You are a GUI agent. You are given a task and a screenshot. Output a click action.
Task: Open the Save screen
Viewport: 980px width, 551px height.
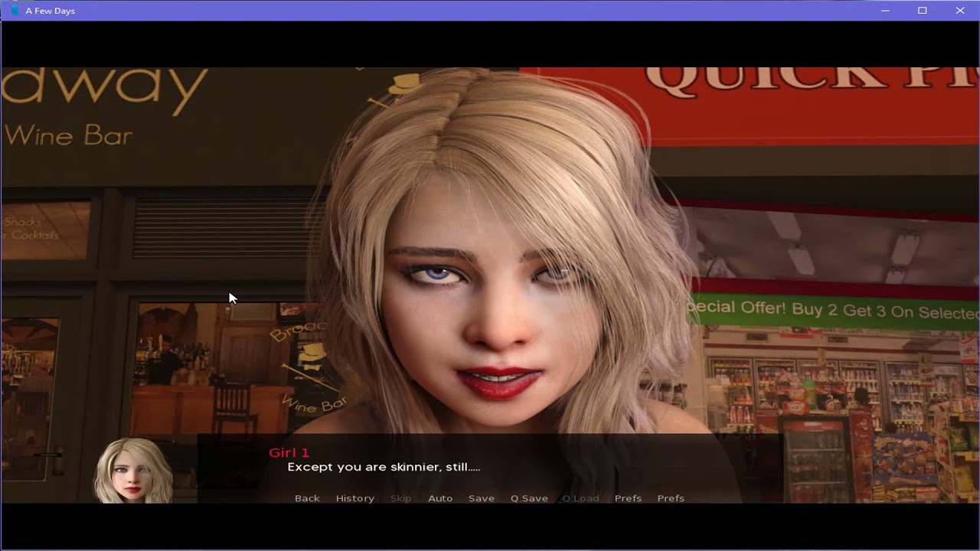coord(481,498)
